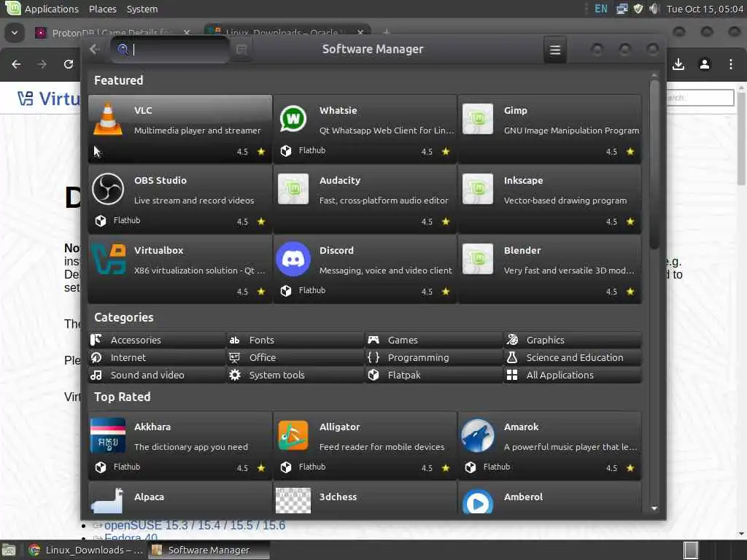
Task: Click the 3dchess app icon
Action: (293, 500)
